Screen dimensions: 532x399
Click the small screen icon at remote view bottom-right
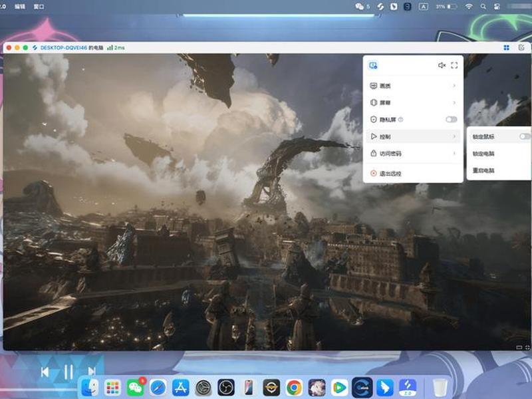click(x=519, y=347)
